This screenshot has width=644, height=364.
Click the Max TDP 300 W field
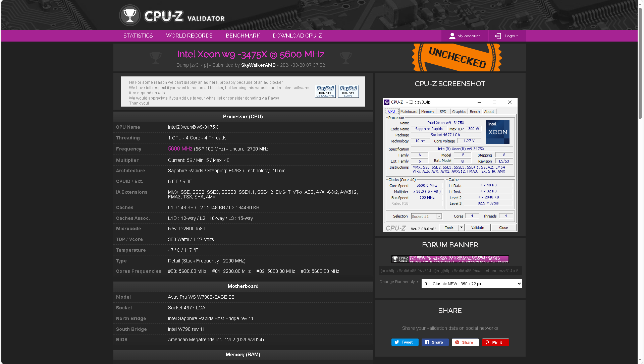coord(474,129)
